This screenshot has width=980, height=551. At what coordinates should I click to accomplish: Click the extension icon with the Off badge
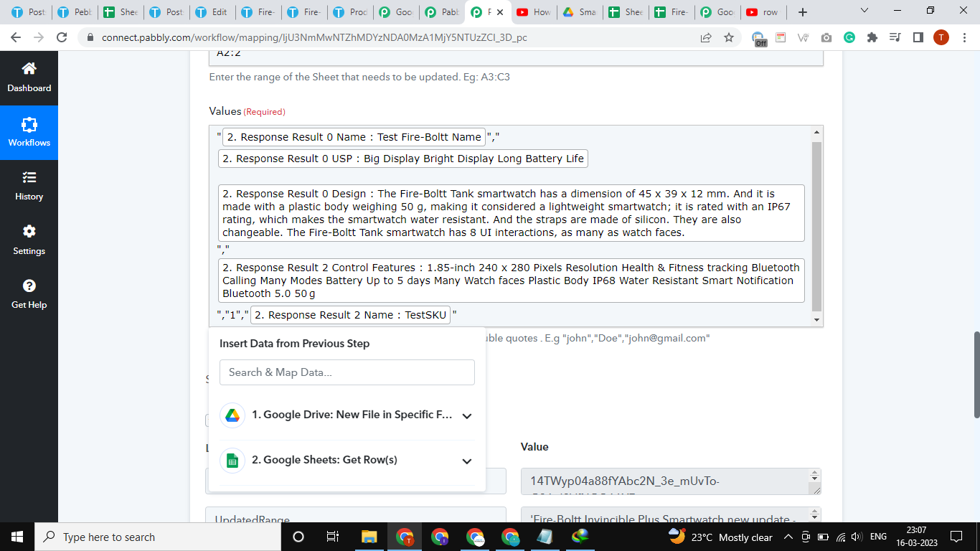pyautogui.click(x=759, y=38)
